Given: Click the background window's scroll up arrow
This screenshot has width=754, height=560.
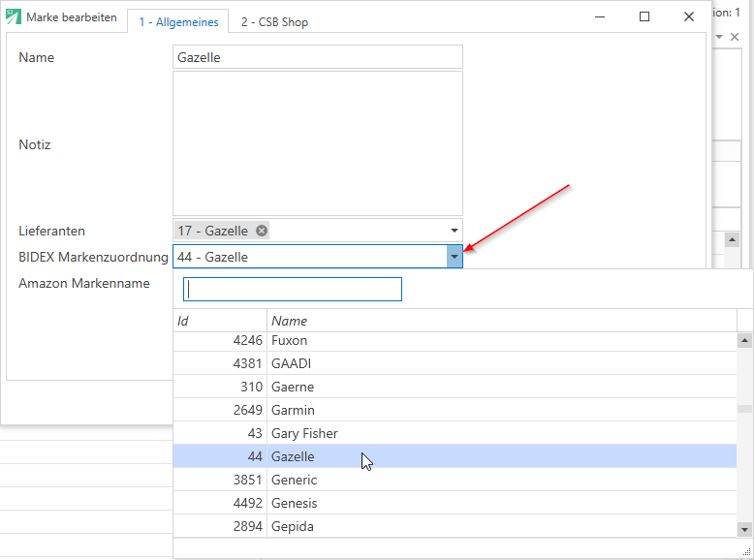Looking at the screenshot, I should pyautogui.click(x=732, y=239).
